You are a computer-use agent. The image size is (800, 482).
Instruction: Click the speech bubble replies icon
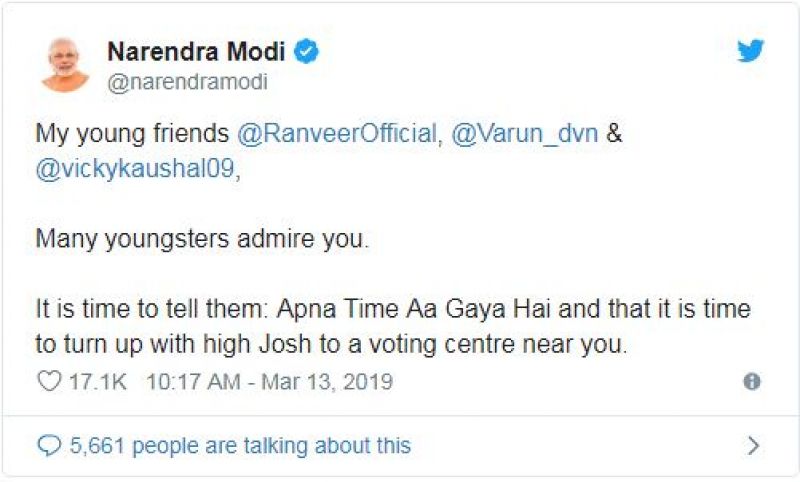(x=49, y=445)
